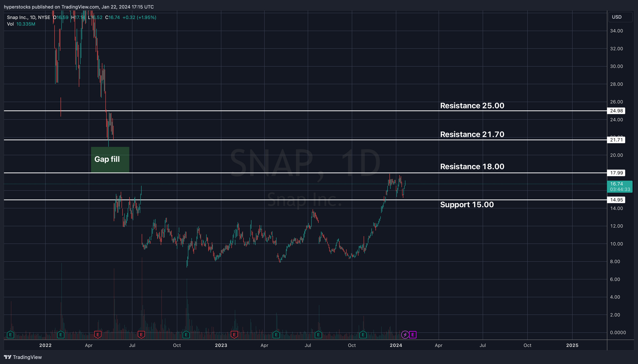The width and height of the screenshot is (638, 364).
Task: Click green earnings marker near October 2022
Action: pos(186,335)
